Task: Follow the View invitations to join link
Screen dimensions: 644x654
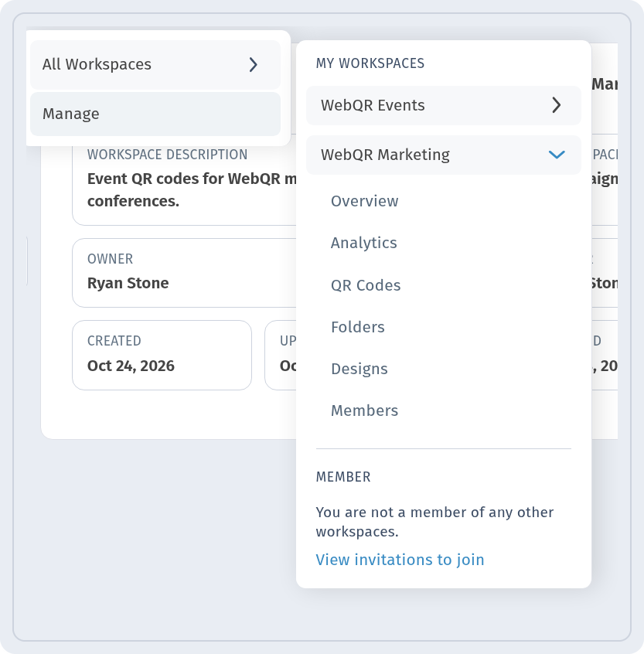Action: click(400, 560)
